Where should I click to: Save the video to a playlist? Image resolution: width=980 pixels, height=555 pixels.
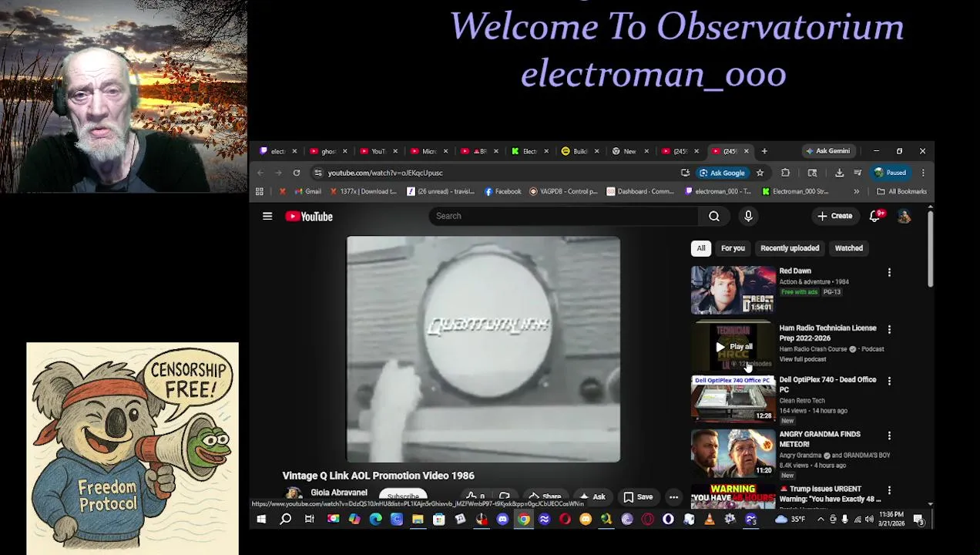638,497
